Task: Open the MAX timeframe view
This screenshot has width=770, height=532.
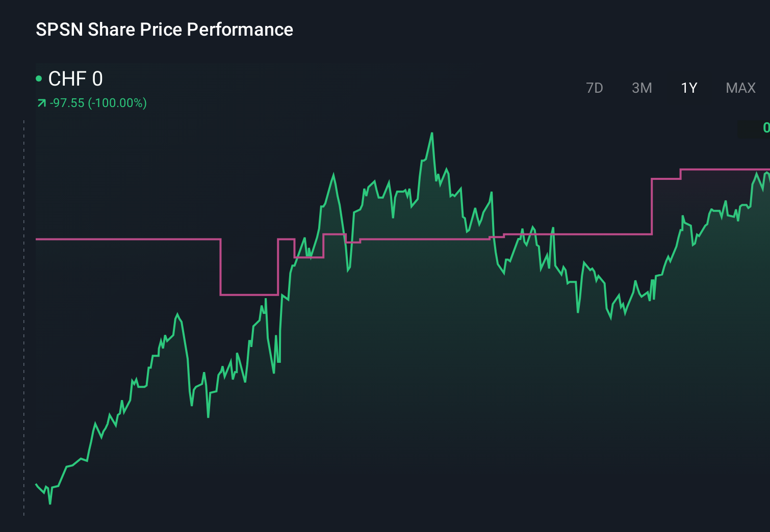Action: click(x=739, y=88)
